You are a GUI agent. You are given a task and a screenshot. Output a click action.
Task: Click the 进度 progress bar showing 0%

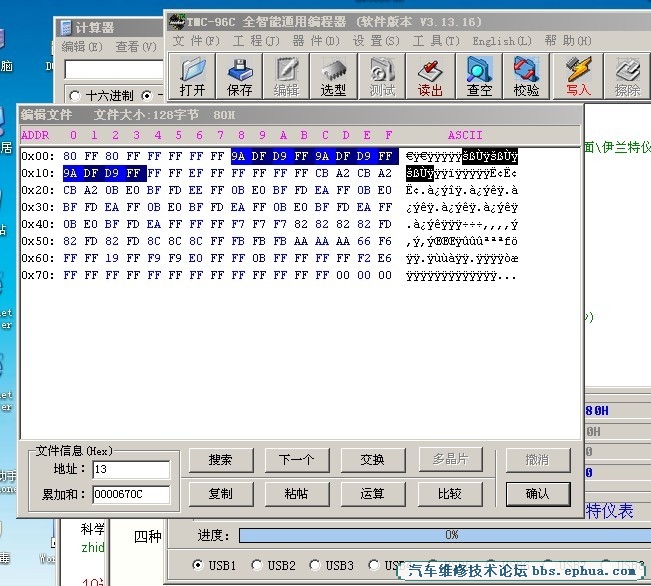coord(445,535)
